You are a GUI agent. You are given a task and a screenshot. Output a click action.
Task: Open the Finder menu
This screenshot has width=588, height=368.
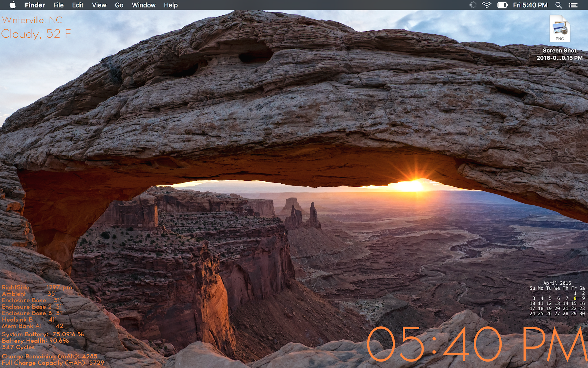[35, 5]
